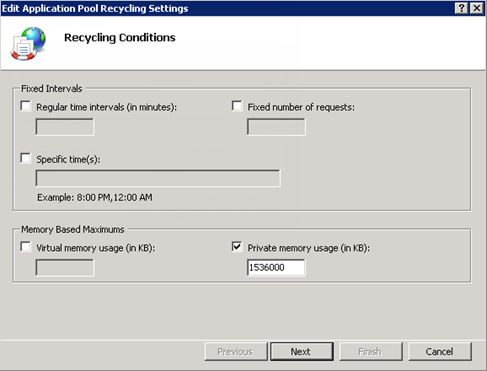
Task: Click the private memory field showing 1536000
Action: pos(276,268)
